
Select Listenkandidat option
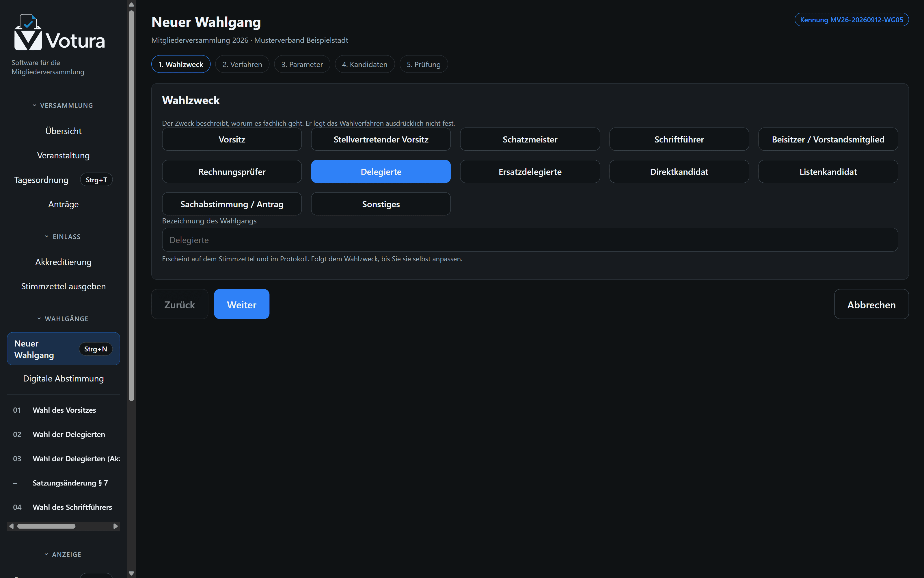coord(828,172)
